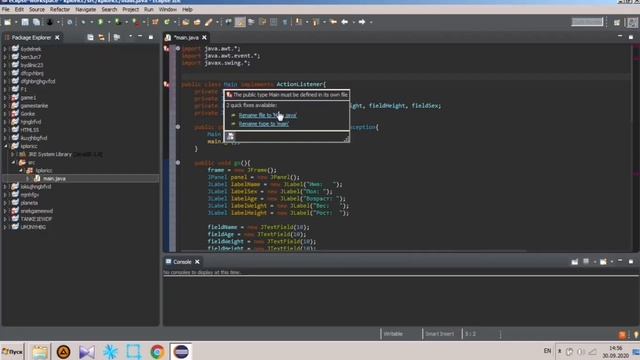Toggle Mark Occurrences in the toolbar

click(x=240, y=22)
